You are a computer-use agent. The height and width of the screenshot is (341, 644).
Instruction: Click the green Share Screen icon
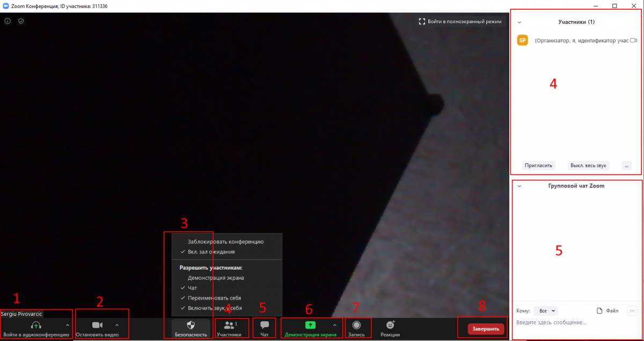(x=310, y=325)
